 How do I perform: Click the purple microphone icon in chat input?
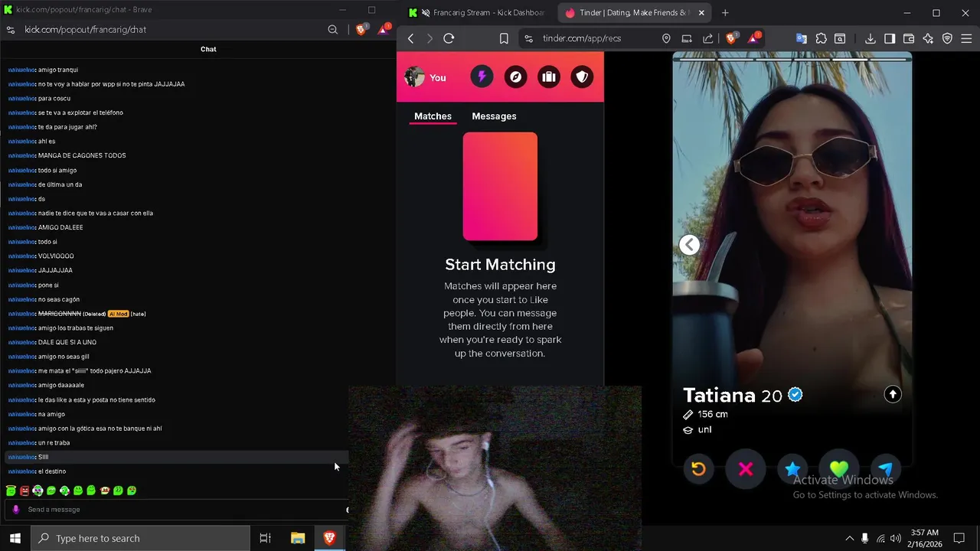click(16, 510)
